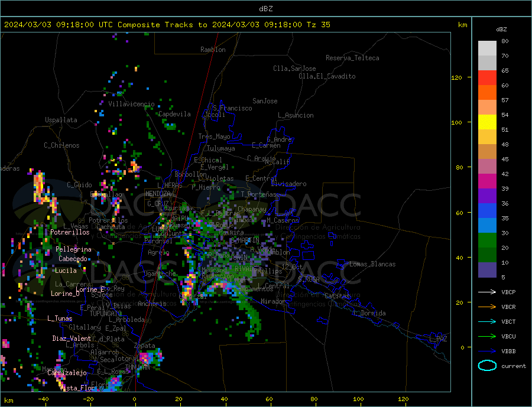This screenshot has height=407, width=532.
Task: Pick the purple 36-39 dBZ swatch
Action: (487, 196)
